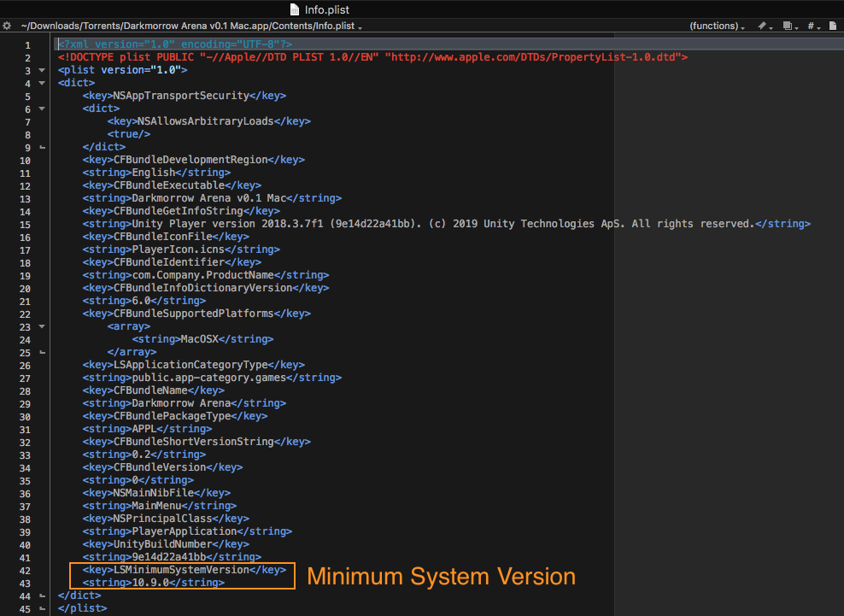Click the APPL string value
This screenshot has height=616, width=844.
pyautogui.click(x=148, y=429)
